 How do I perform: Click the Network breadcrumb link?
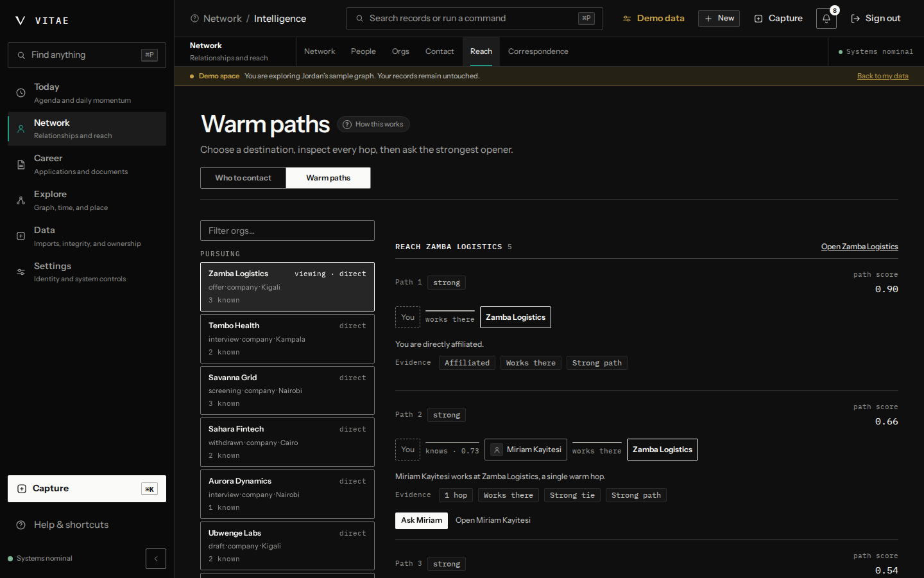click(223, 19)
